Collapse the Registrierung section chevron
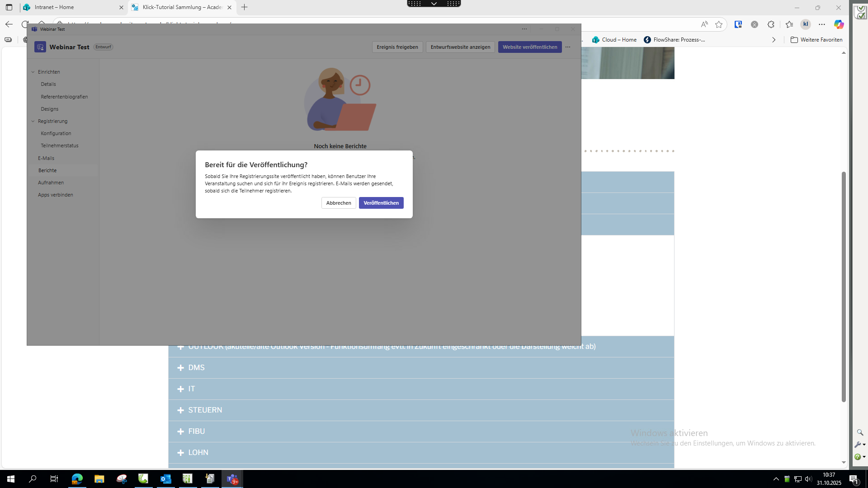The image size is (868, 488). click(33, 121)
